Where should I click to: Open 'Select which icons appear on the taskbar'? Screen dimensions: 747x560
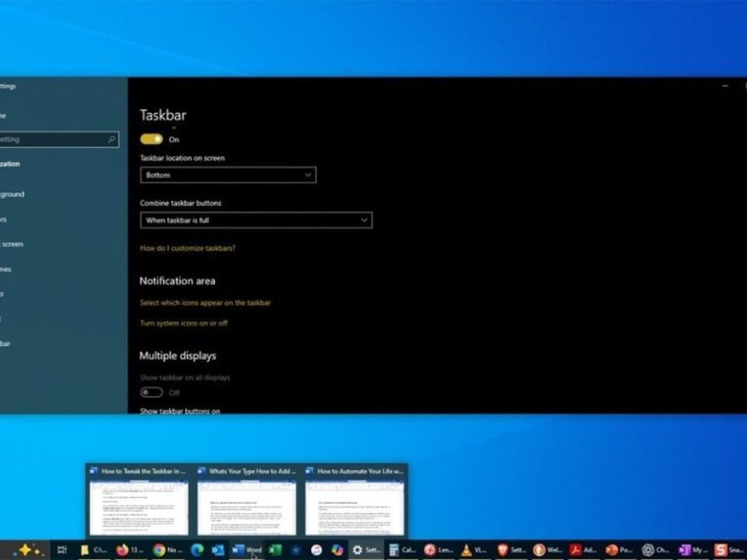pyautogui.click(x=205, y=302)
